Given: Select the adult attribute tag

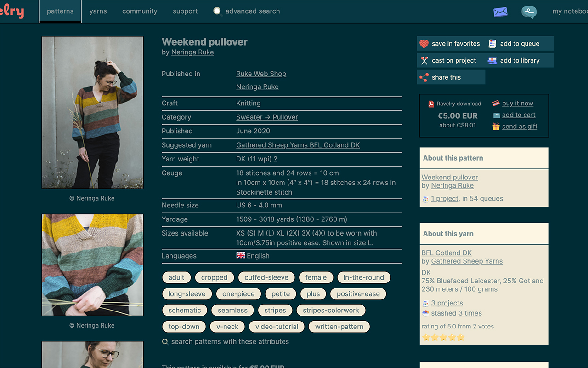Looking at the screenshot, I should 176,277.
